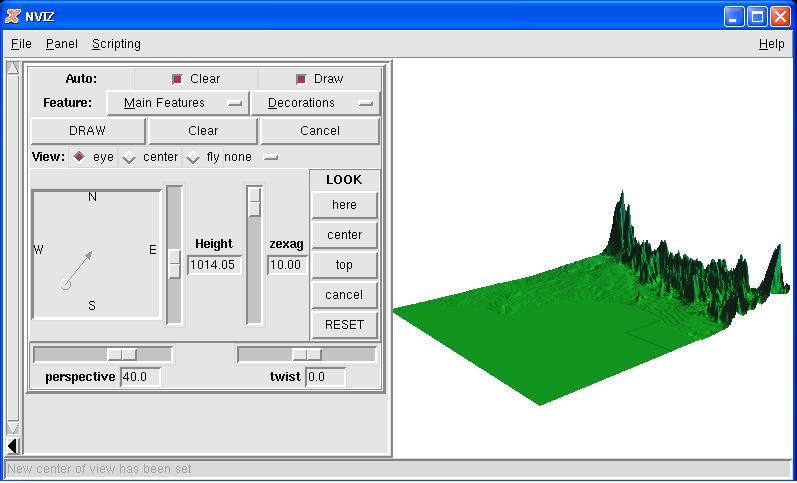Click the 'Feature:' label
This screenshot has width=797, height=483.
click(68, 103)
